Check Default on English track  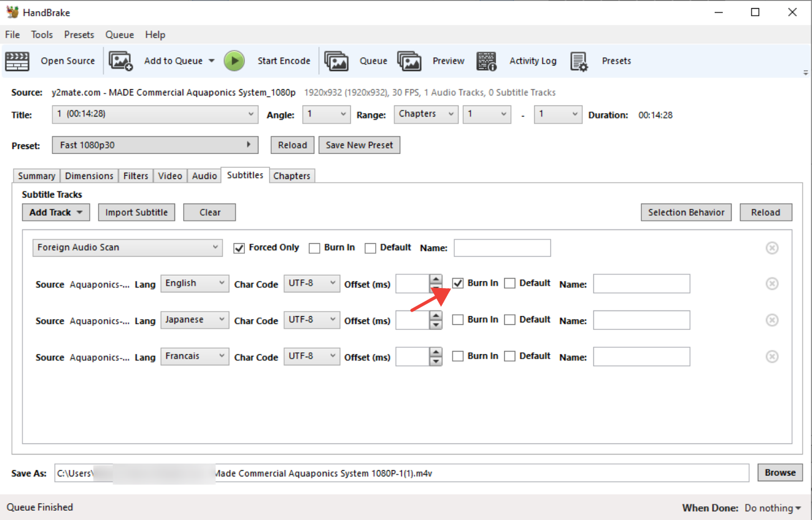(x=510, y=284)
